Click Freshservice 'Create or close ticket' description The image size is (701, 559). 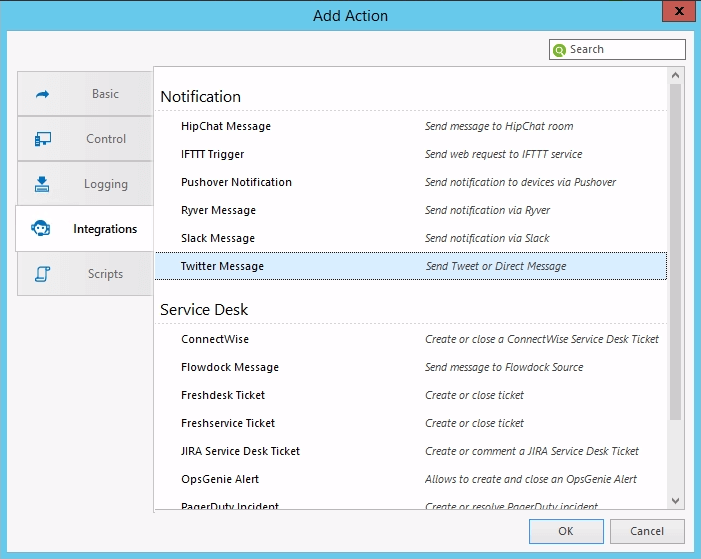474,423
